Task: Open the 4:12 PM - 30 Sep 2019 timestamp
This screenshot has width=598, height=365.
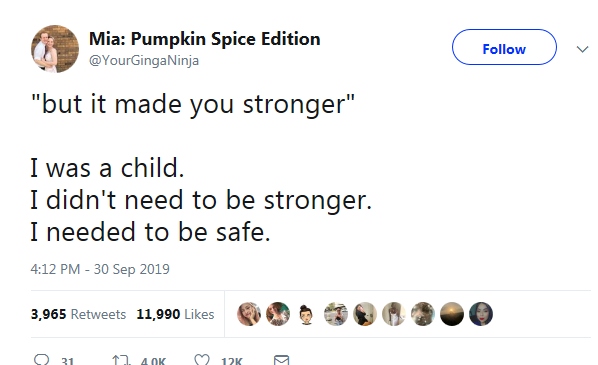Action: coord(100,269)
